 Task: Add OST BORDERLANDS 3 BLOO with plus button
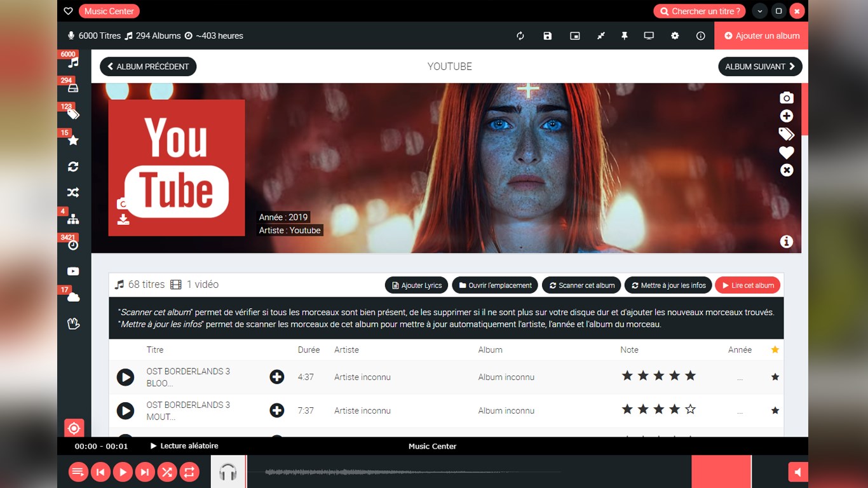[277, 377]
